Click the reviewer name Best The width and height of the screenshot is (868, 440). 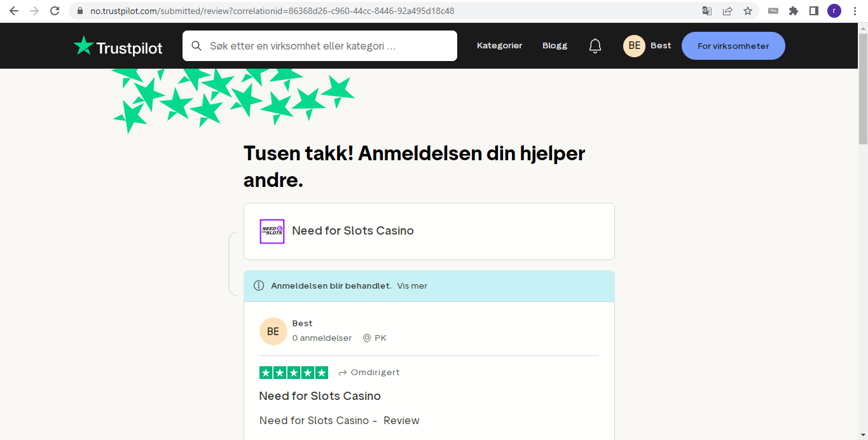(303, 324)
